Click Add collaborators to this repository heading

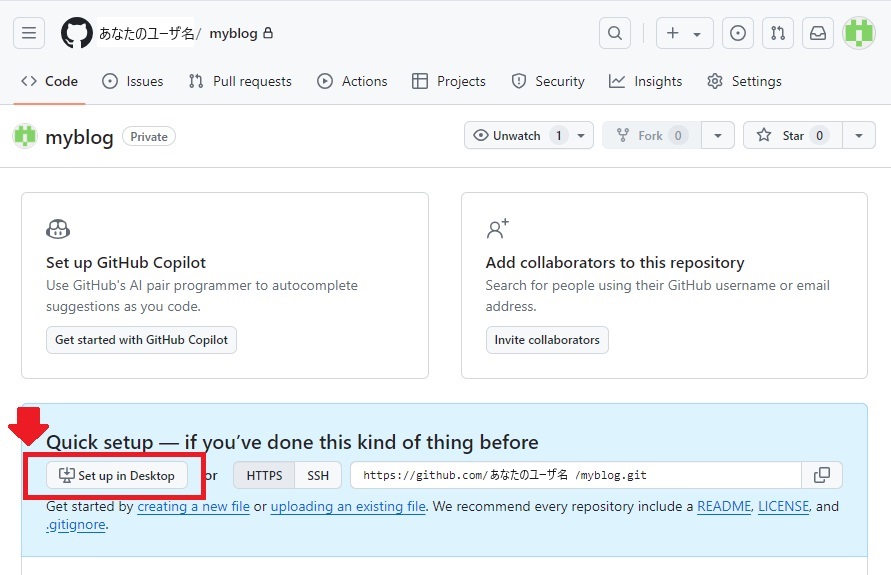pyautogui.click(x=615, y=262)
